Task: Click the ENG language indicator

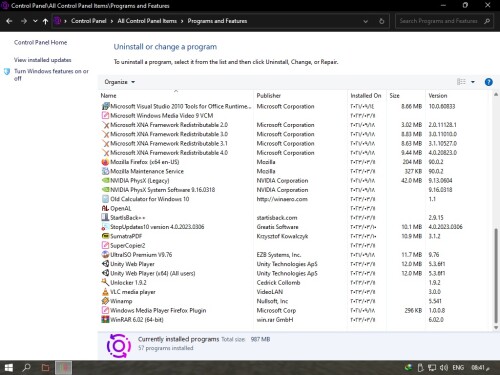Action: [x=458, y=368]
